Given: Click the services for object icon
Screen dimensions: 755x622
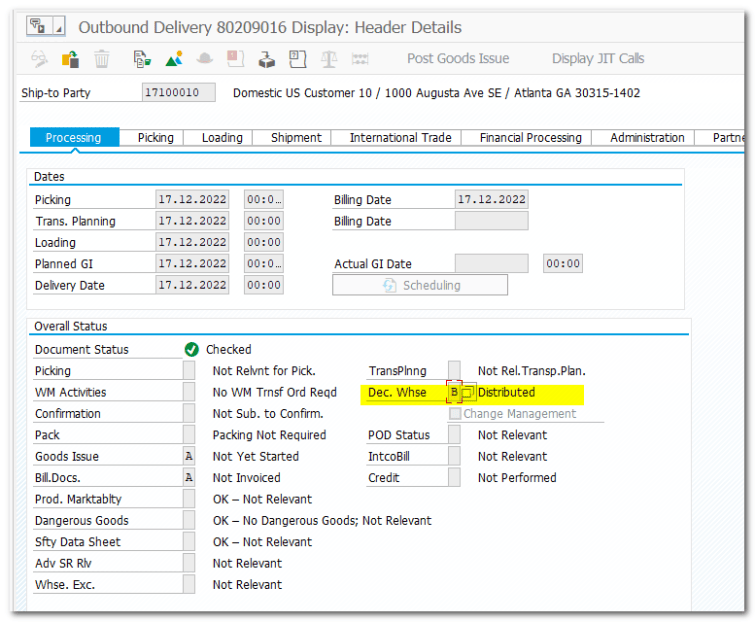Looking at the screenshot, I should click(39, 26).
